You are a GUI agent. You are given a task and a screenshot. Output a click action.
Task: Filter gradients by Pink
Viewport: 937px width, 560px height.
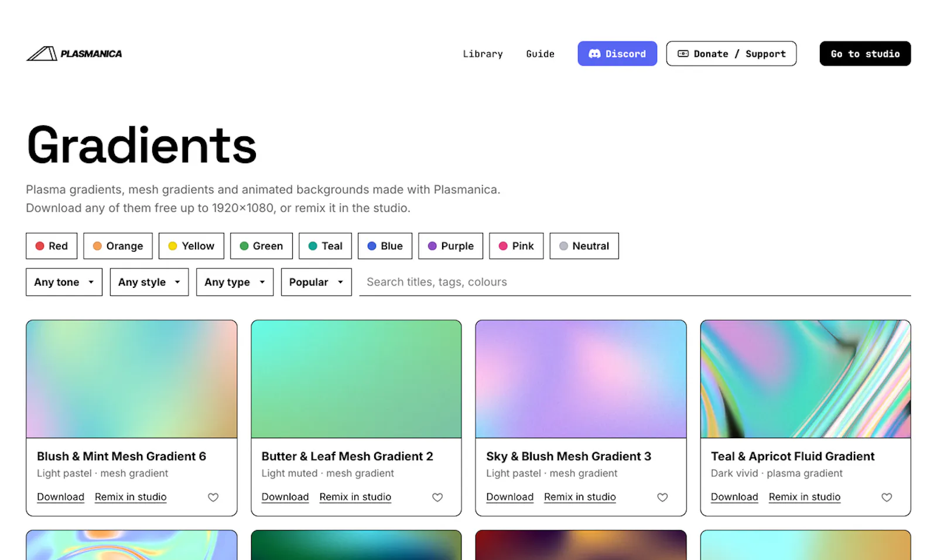point(516,246)
